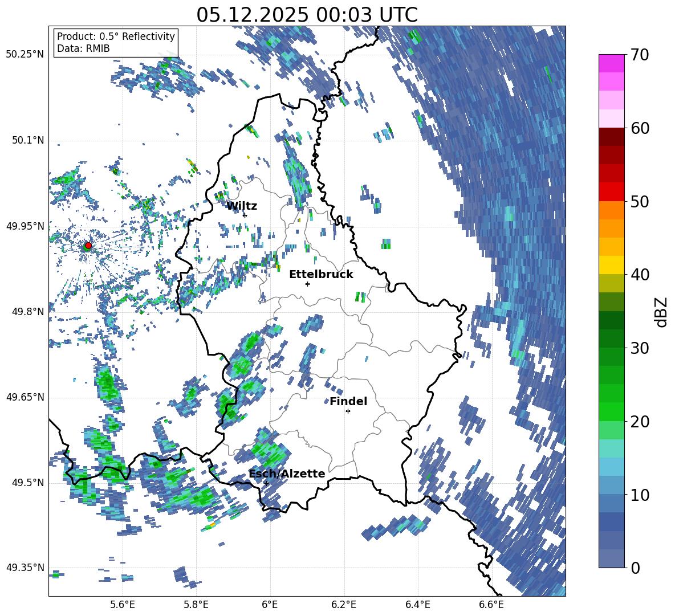The width and height of the screenshot is (675, 616).
Task: Click the 0 tick label on colorbar
Action: tap(635, 568)
